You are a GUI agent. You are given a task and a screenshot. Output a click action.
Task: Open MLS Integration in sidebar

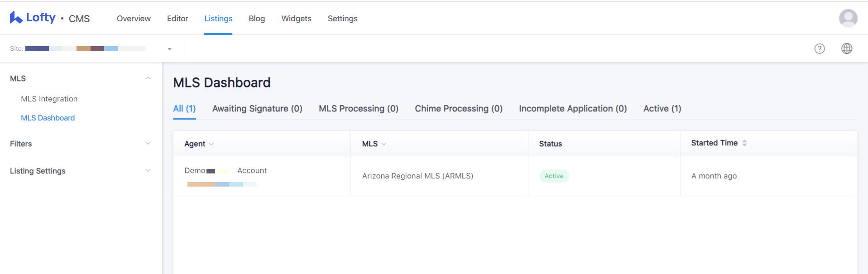tap(49, 99)
